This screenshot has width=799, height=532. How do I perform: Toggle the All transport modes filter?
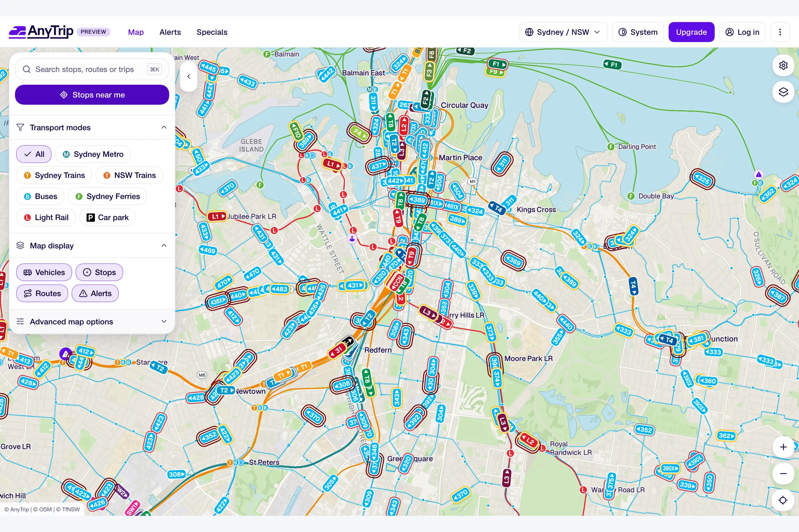tap(34, 154)
